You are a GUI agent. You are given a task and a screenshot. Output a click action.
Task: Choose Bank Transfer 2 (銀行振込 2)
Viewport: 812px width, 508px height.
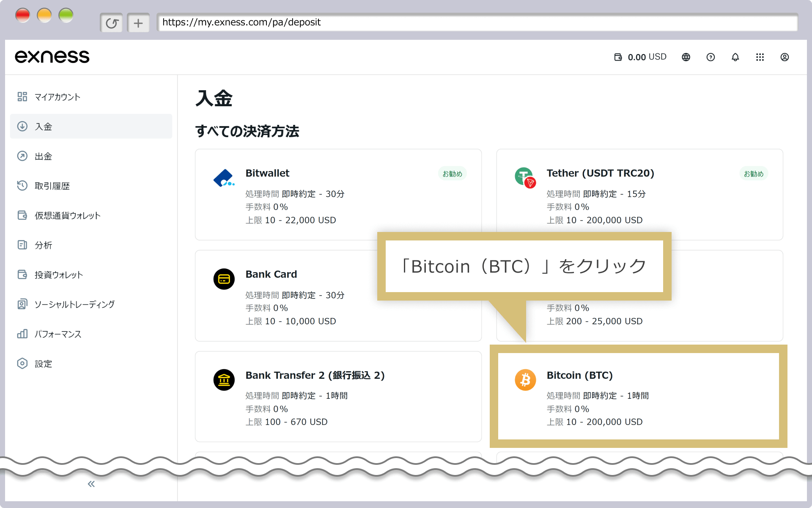(x=338, y=397)
